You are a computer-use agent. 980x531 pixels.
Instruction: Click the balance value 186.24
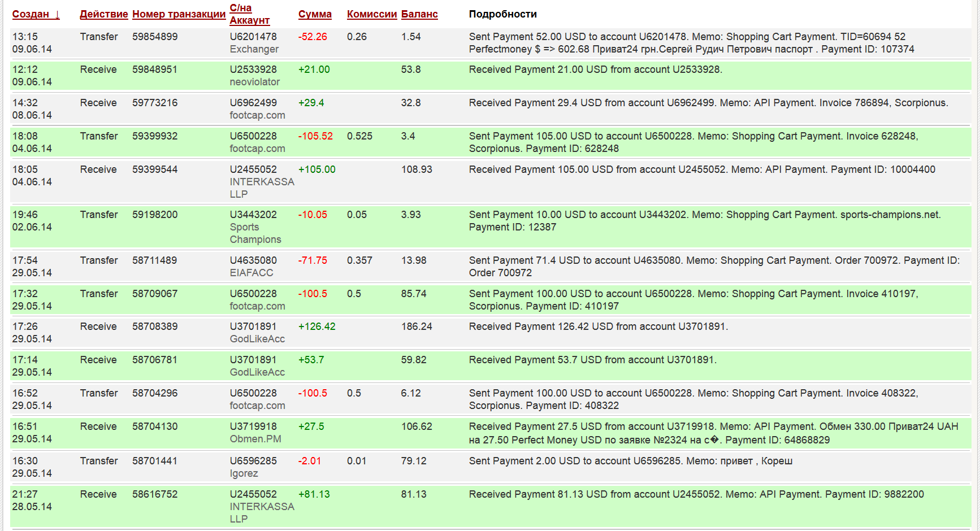point(417,327)
